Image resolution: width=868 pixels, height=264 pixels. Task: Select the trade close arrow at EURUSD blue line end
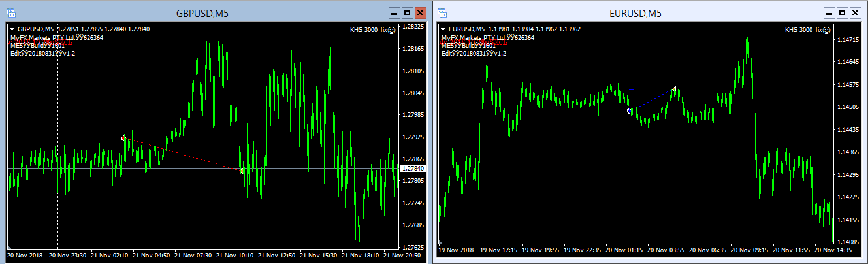[x=673, y=88]
